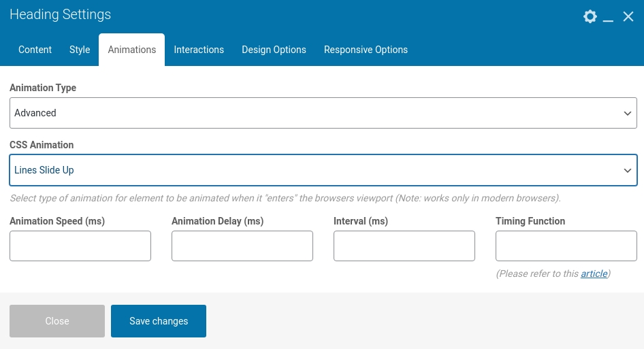
Task: Focus the Animation Delay (ms) field
Action: point(242,246)
